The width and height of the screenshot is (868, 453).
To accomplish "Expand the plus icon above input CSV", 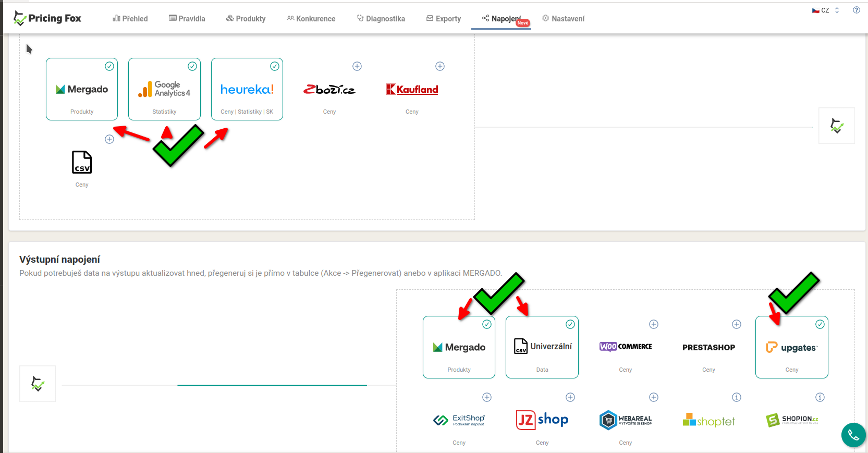I will (109, 139).
